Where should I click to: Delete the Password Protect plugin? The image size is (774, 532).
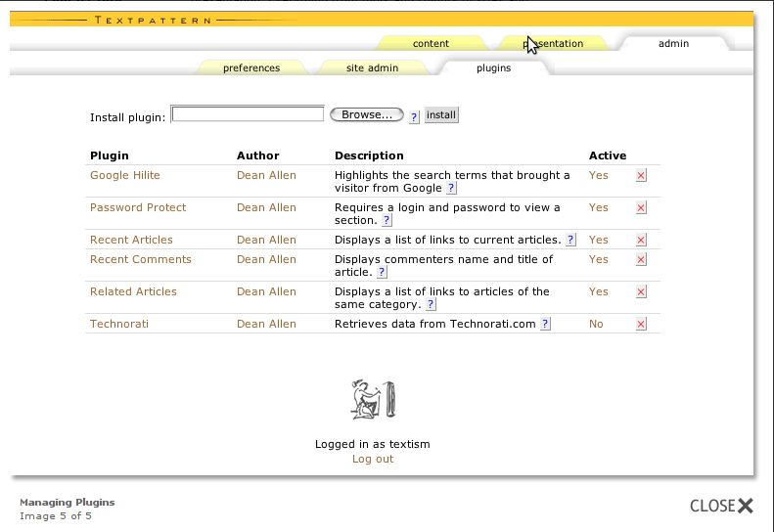click(641, 207)
